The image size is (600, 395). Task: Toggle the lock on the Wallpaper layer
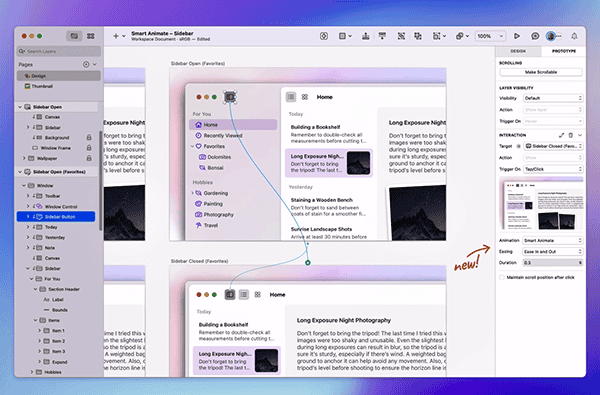(x=89, y=158)
